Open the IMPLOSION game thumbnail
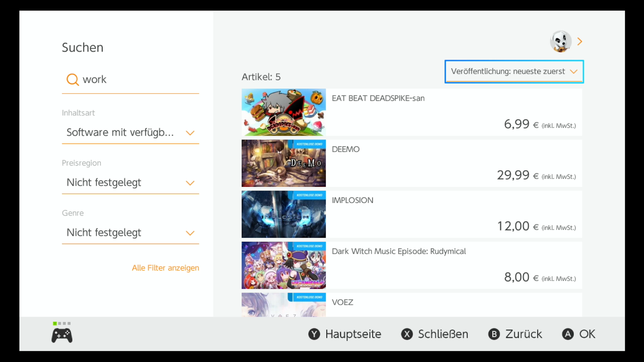The image size is (644, 362). pos(284,214)
